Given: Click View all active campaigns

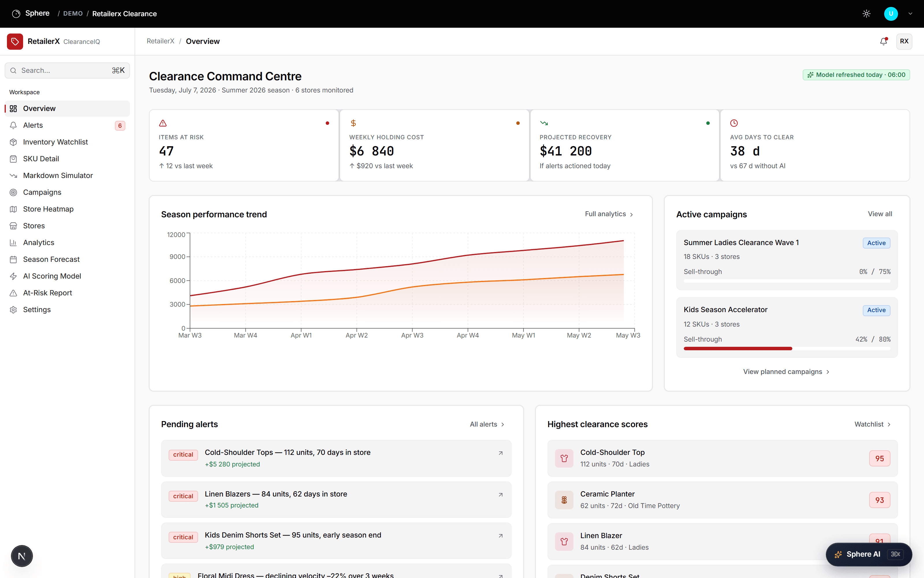Looking at the screenshot, I should click(880, 214).
